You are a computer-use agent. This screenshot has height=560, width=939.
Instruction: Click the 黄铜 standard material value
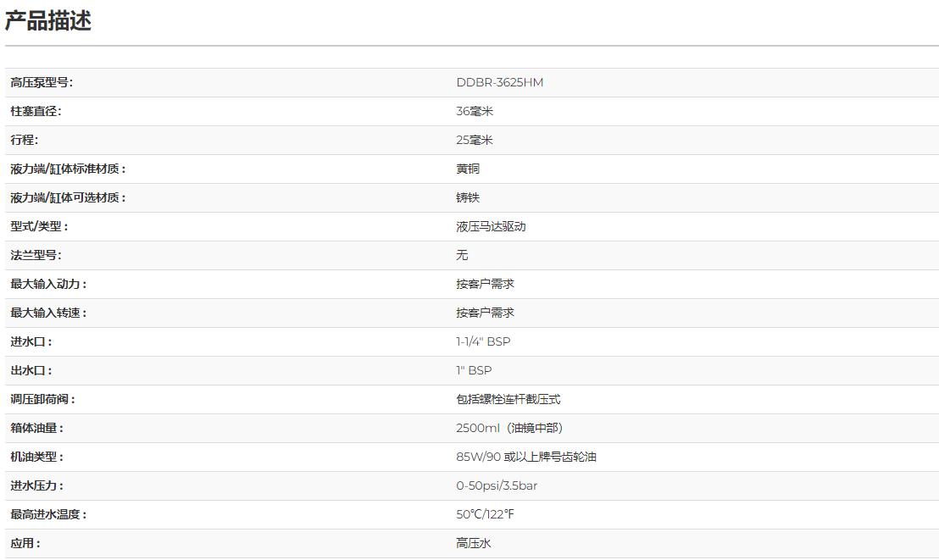click(468, 169)
